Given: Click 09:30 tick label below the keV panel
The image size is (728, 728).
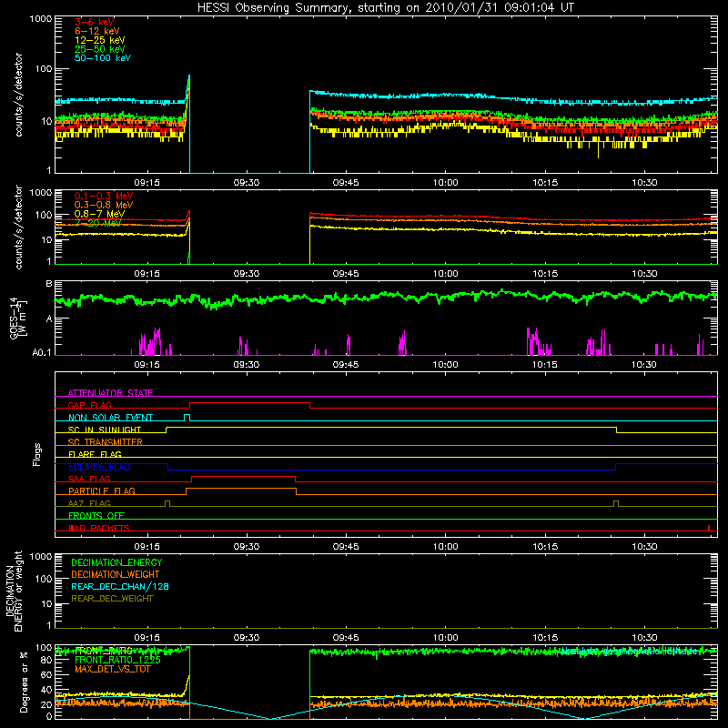Looking at the screenshot, I should point(246,183).
